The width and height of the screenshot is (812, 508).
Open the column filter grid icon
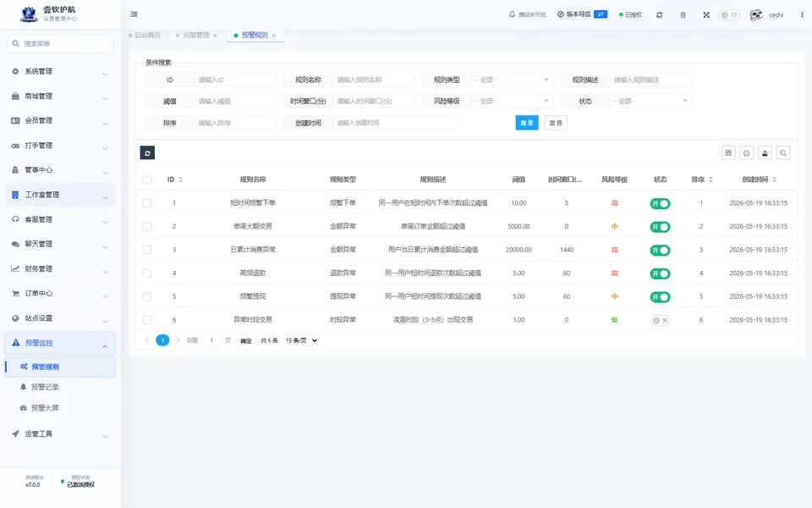(x=728, y=153)
